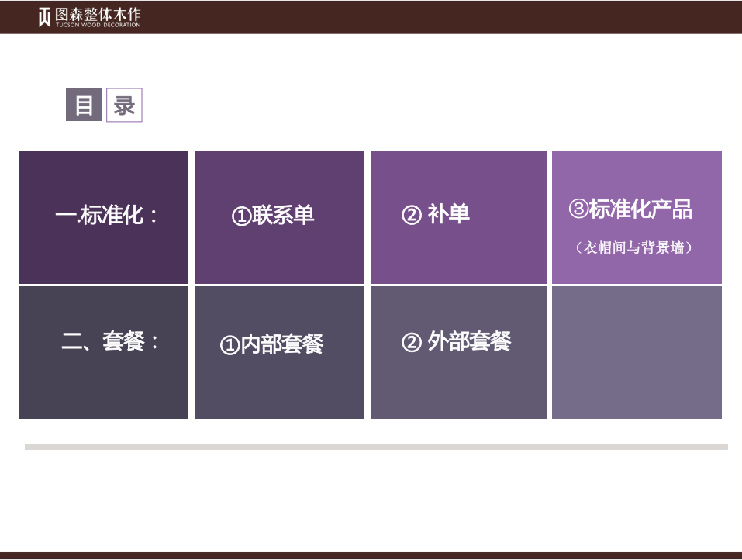Click the circled ① before 内部套餐
This screenshot has width=742, height=560.
pos(230,345)
